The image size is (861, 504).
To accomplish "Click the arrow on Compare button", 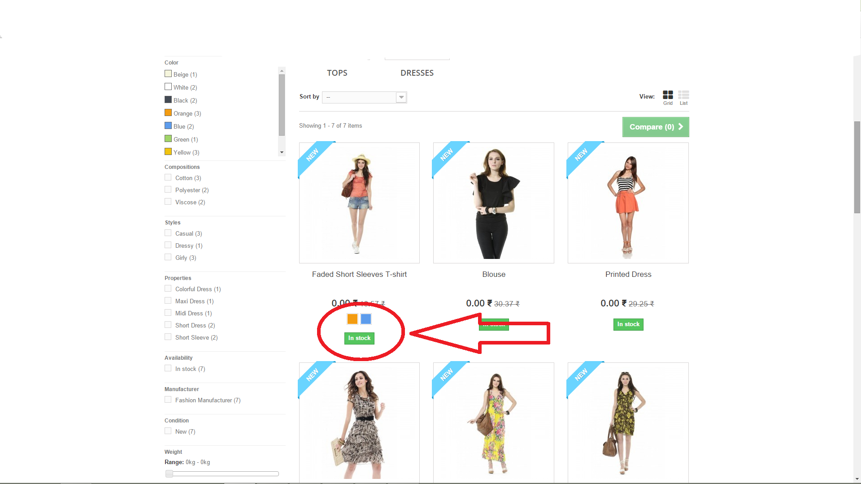I will [681, 127].
